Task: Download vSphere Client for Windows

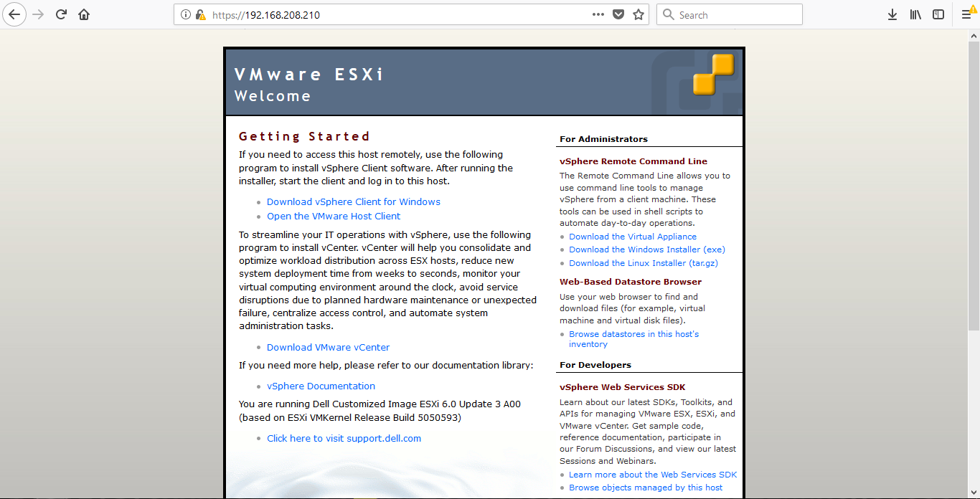Action: [353, 202]
